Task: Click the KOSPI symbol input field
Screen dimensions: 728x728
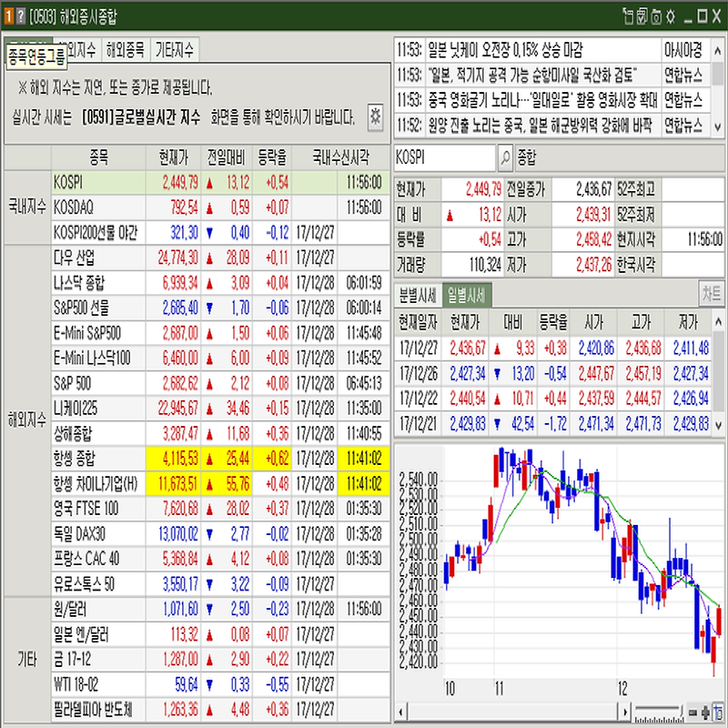Action: pos(445,157)
